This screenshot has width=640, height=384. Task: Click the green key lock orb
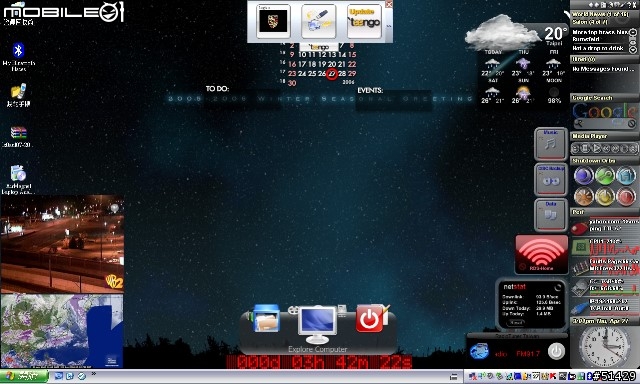[604, 176]
